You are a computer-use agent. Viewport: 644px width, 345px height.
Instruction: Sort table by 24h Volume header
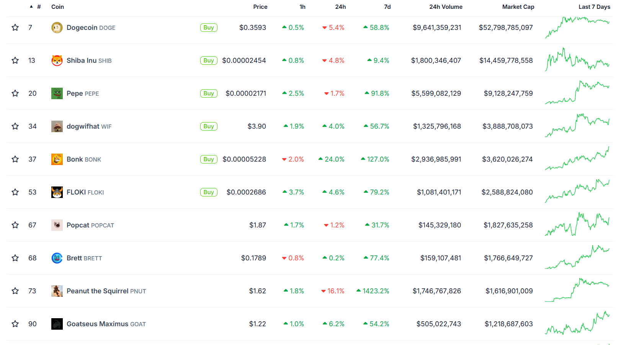446,7
